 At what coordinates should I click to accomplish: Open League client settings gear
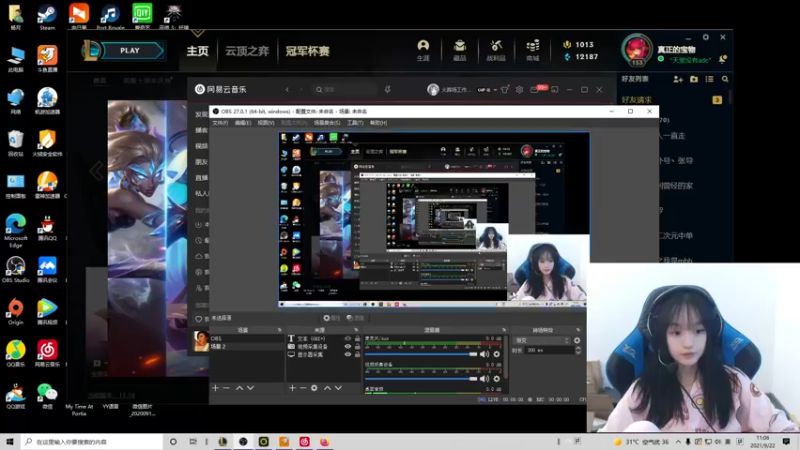pos(706,37)
